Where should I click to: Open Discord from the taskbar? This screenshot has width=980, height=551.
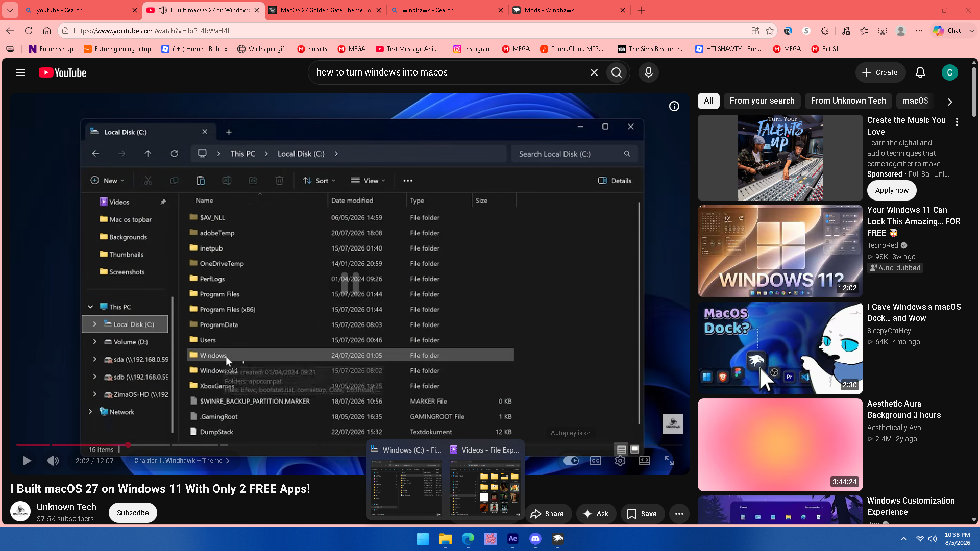point(535,539)
